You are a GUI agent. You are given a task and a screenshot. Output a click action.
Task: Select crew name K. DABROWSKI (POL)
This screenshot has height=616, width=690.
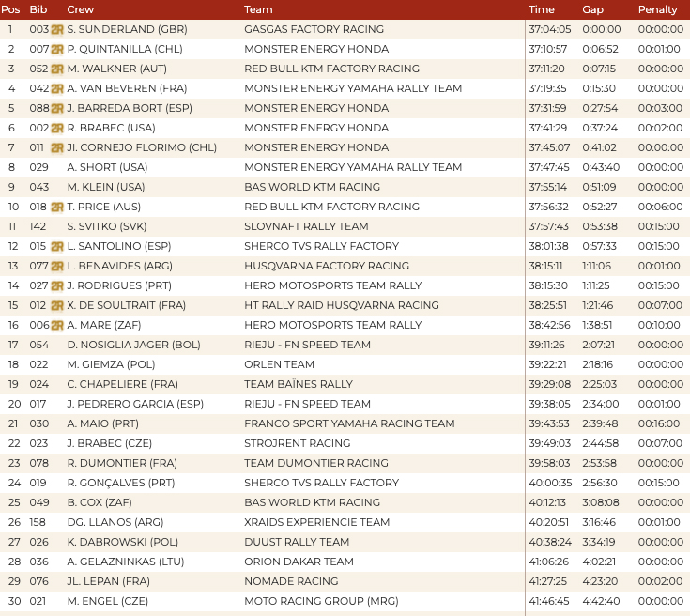point(123,542)
